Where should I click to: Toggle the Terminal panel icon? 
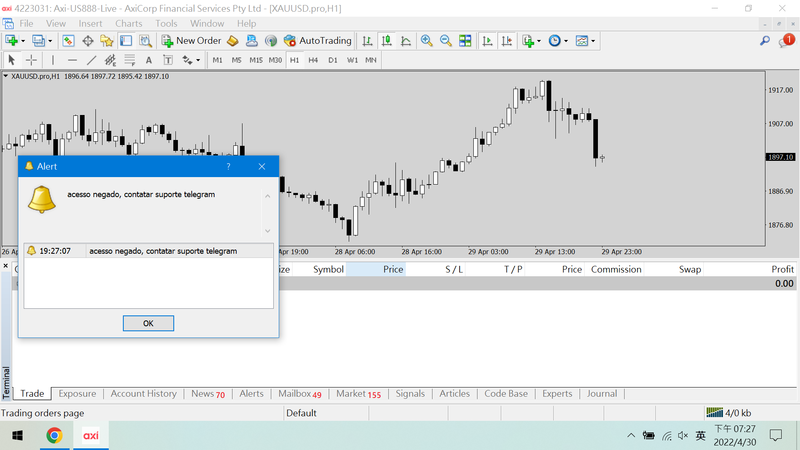tap(126, 41)
